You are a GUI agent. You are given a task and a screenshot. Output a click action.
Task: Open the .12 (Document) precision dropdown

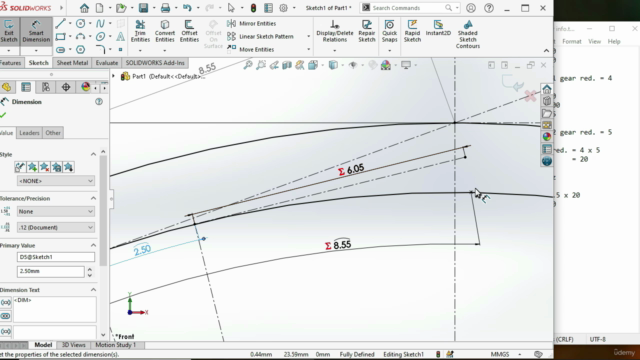pos(56,227)
